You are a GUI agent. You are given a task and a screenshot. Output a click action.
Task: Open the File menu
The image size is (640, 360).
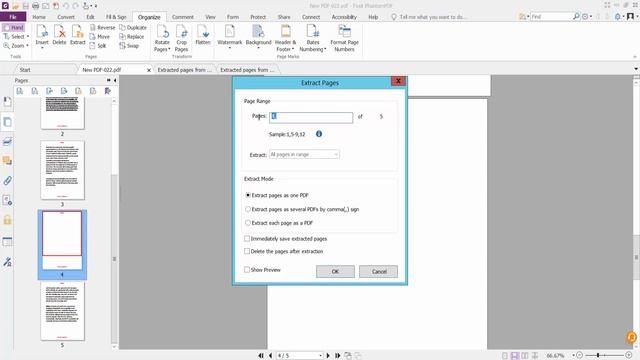click(13, 17)
